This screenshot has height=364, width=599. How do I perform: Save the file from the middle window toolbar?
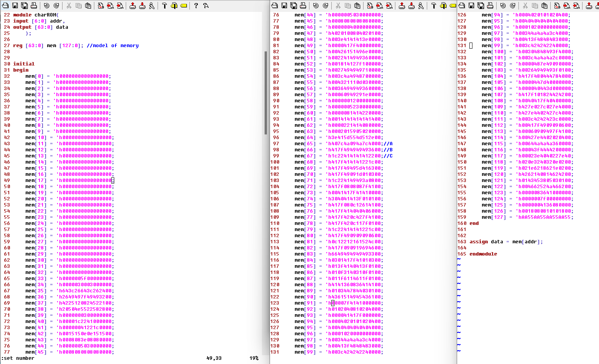[284, 5]
